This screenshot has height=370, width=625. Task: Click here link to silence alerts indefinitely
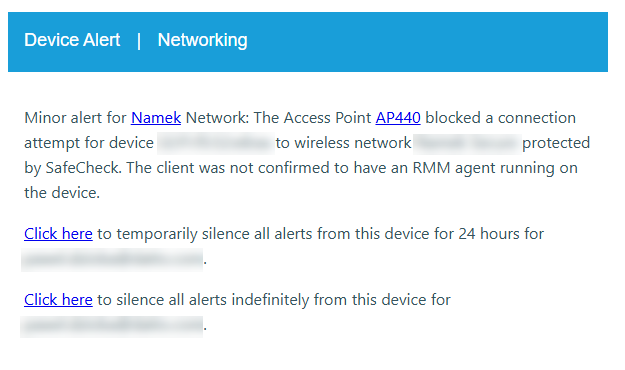58,300
